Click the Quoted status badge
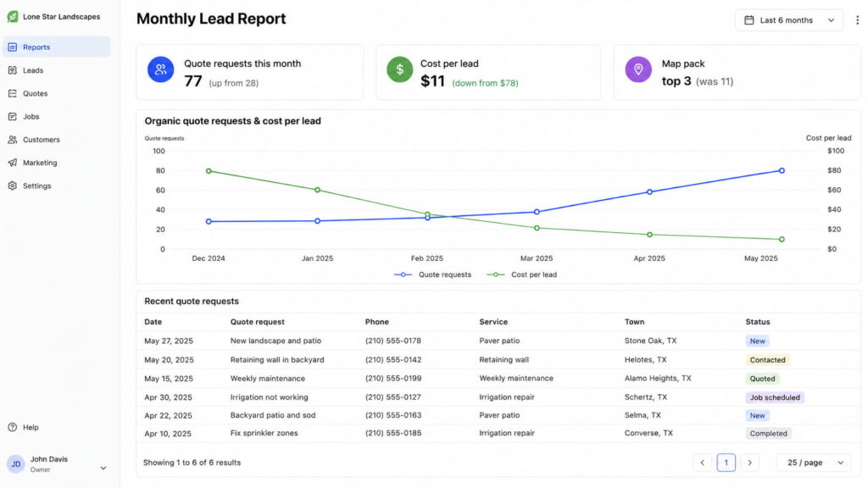 coord(762,379)
